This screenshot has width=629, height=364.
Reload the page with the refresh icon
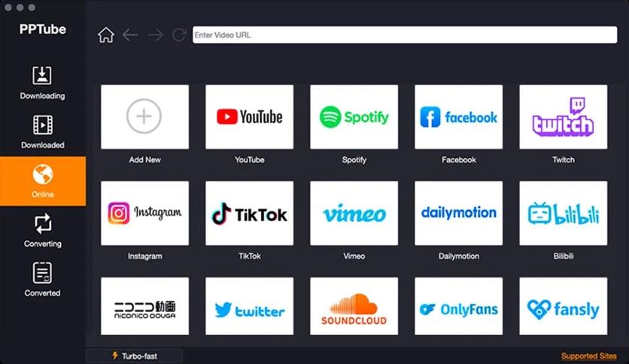[179, 35]
